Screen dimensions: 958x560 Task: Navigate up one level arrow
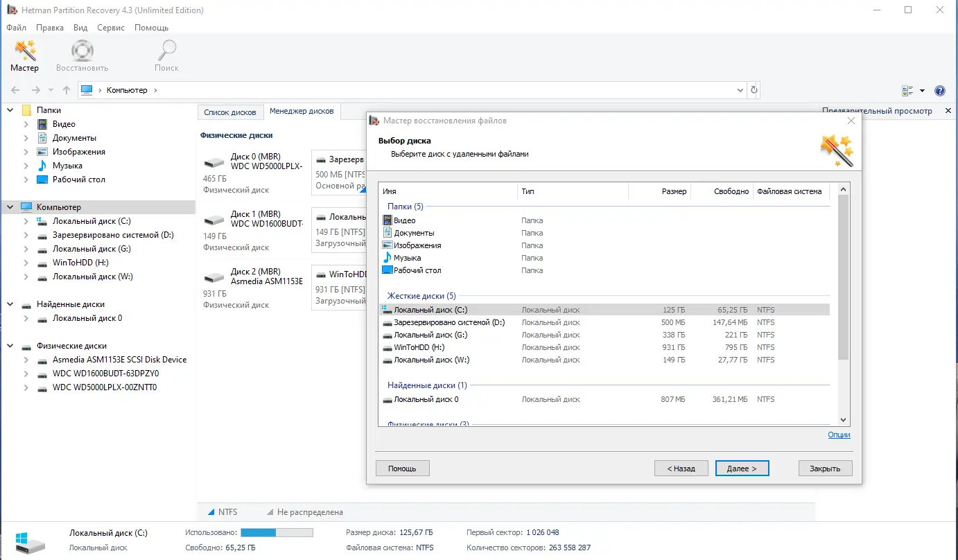[67, 90]
